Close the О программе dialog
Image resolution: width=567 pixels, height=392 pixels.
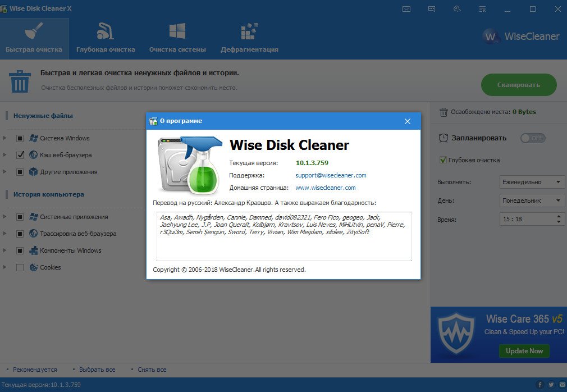pos(408,121)
